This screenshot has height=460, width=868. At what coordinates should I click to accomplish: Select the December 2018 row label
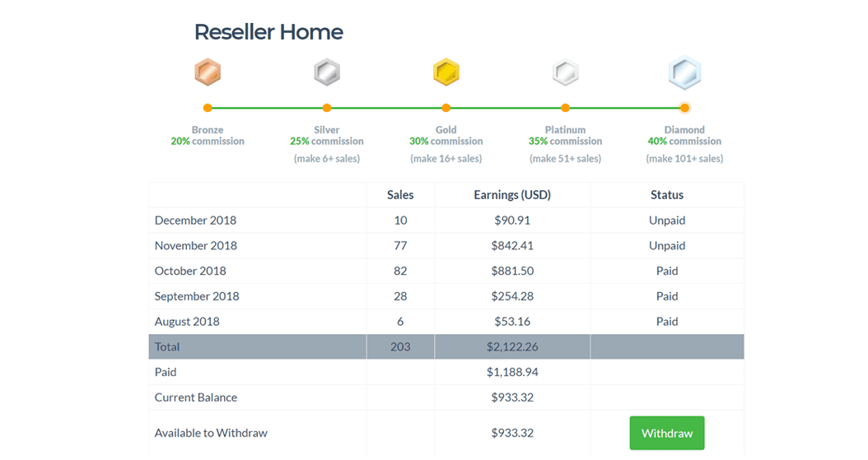195,220
